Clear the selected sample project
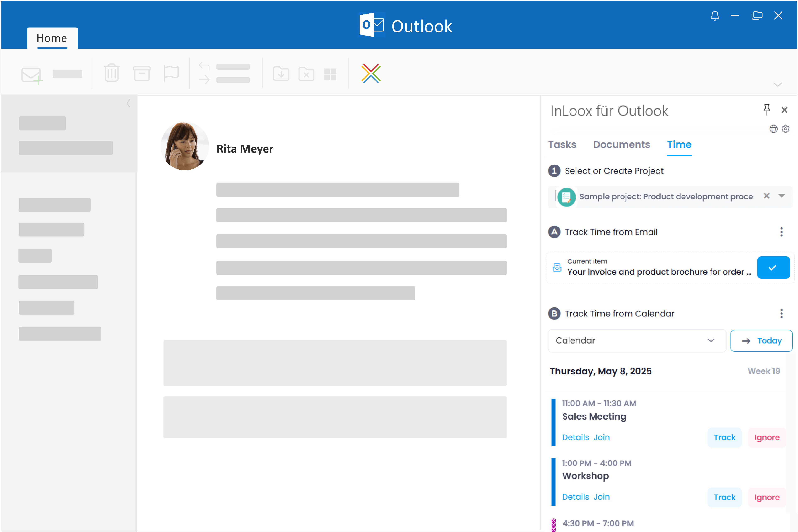Screen dimensions: 798x532 (x=766, y=196)
